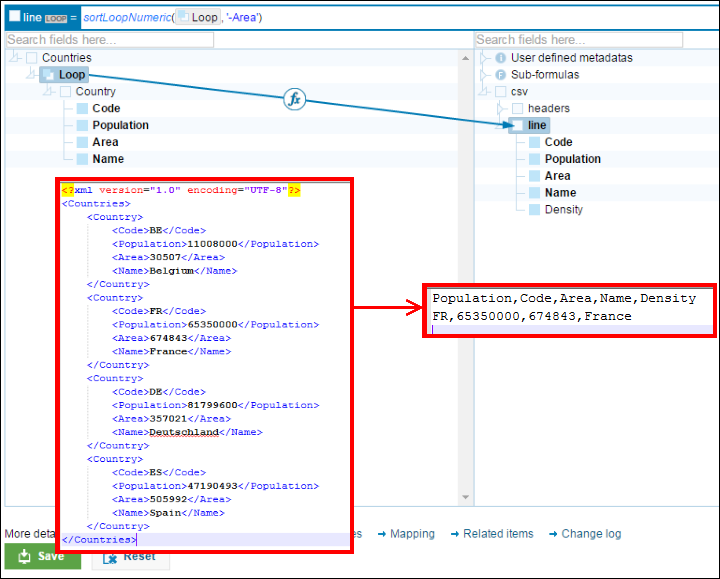Click the target Code field icon

[x=534, y=142]
